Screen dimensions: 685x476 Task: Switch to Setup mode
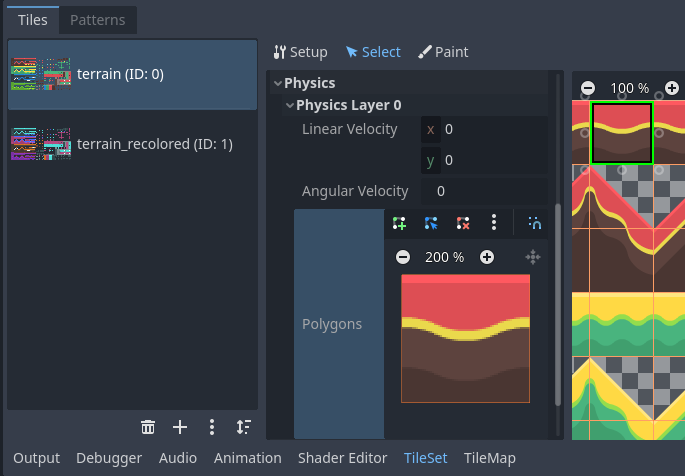click(300, 52)
